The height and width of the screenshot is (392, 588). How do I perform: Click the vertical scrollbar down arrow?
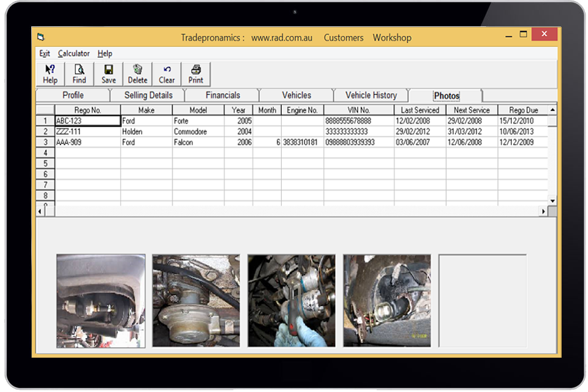[x=552, y=201]
